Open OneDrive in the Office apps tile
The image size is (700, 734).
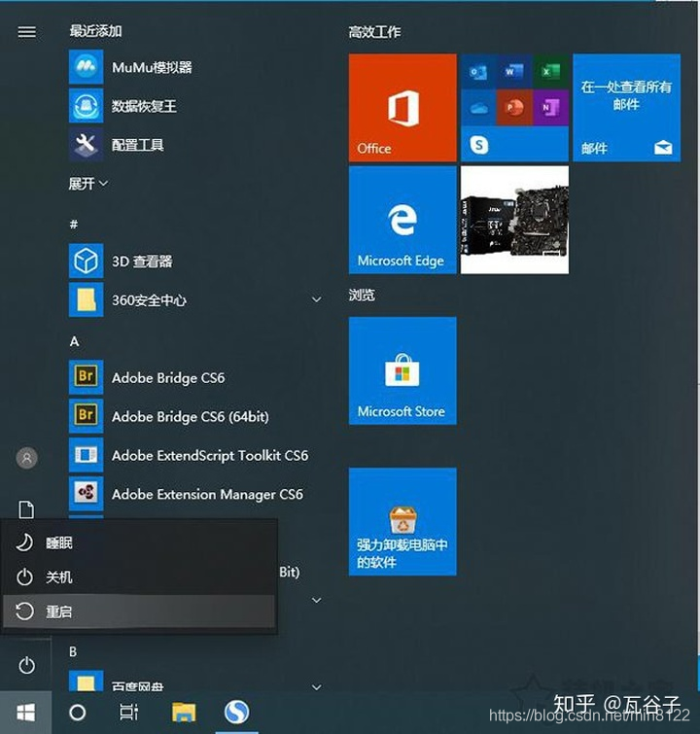[x=478, y=108]
